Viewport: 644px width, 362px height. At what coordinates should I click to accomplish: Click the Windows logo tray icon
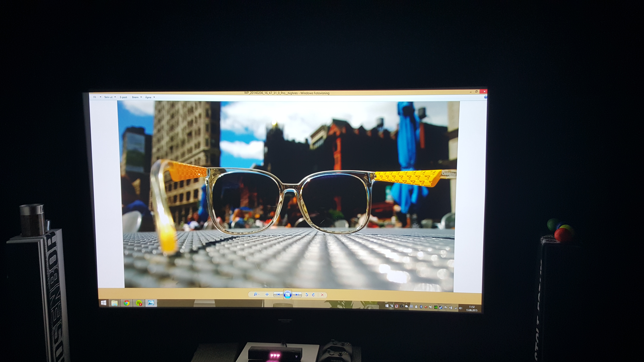(387, 306)
